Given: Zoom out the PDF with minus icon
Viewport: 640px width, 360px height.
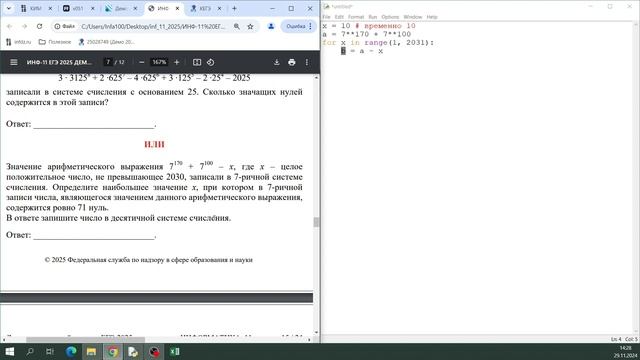Looking at the screenshot, I should 141,62.
